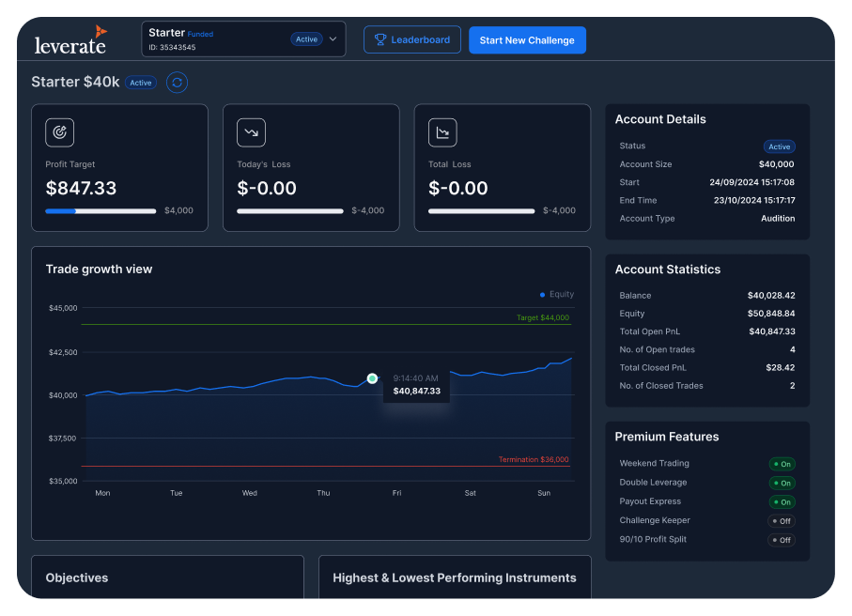The height and width of the screenshot is (616, 852).
Task: Click the Active badge in account selector
Action: click(306, 39)
